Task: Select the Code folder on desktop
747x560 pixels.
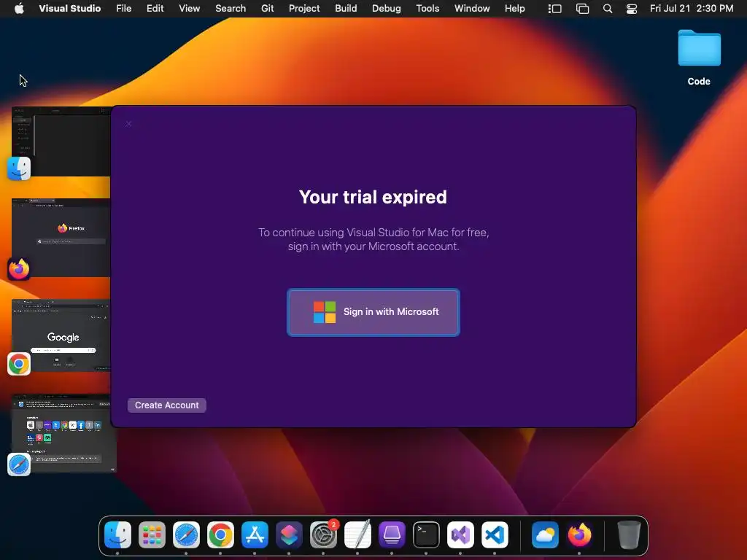Action: [x=699, y=58]
